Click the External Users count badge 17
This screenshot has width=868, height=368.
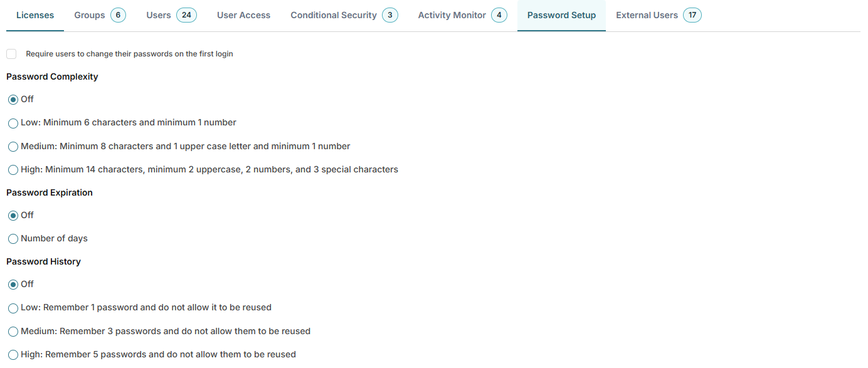point(692,15)
